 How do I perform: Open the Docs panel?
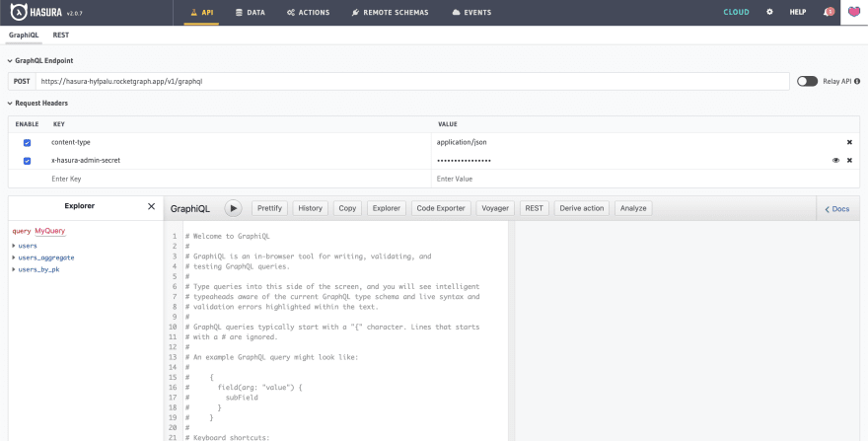coord(837,209)
